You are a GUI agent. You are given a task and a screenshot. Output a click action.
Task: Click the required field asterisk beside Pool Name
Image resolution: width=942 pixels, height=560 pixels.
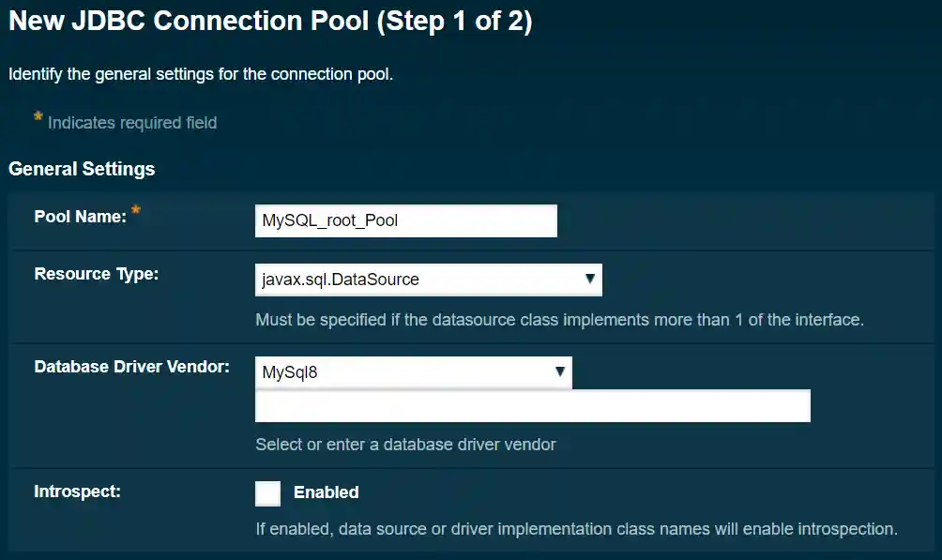(135, 210)
